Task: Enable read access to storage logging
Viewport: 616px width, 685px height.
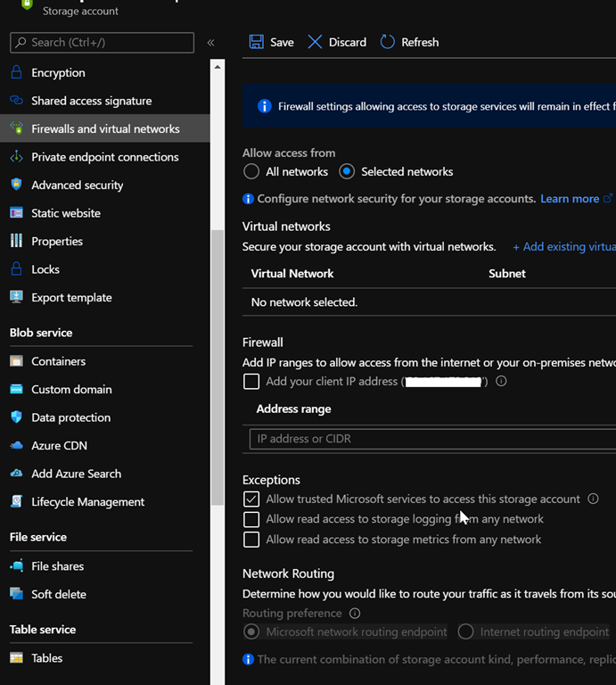Action: coord(251,519)
